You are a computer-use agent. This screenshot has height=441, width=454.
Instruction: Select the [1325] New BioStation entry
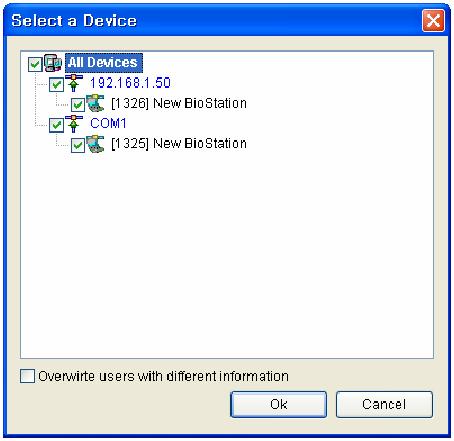[x=179, y=144]
